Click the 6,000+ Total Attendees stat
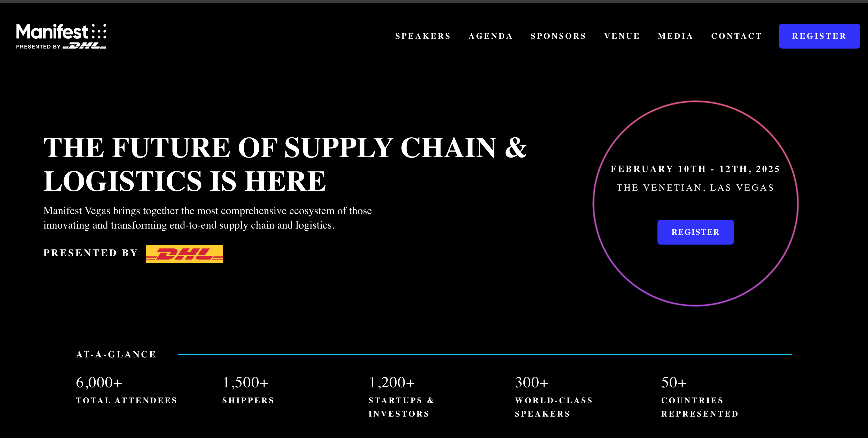This screenshot has height=438, width=868. click(126, 391)
